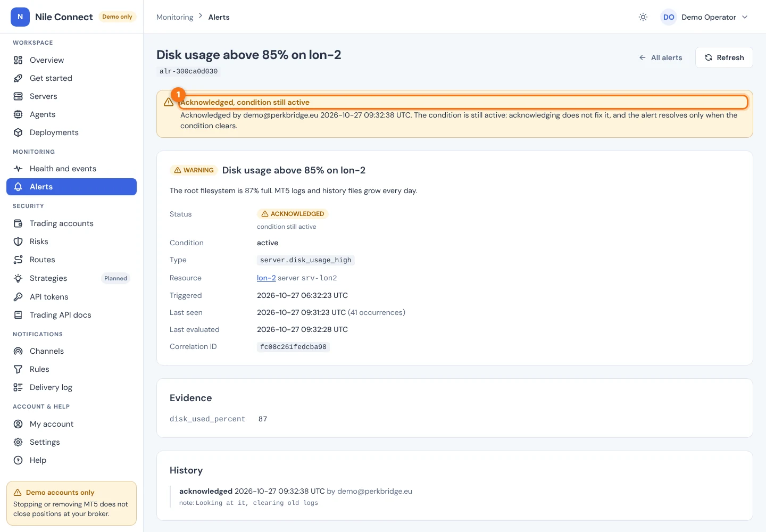Click the wallet icon for Trading accounts
The image size is (766, 532).
pyautogui.click(x=18, y=223)
